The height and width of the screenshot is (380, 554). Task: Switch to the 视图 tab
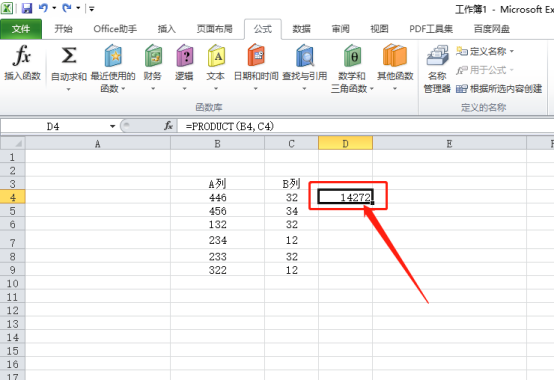click(379, 29)
